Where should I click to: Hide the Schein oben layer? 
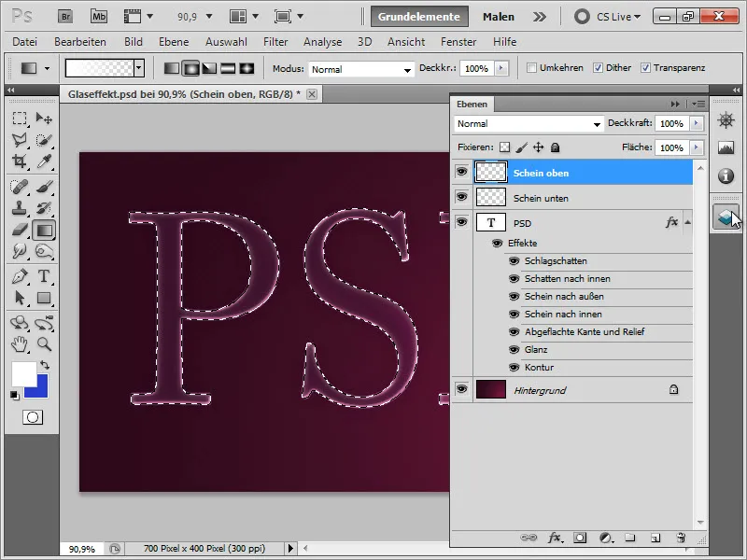coord(461,172)
